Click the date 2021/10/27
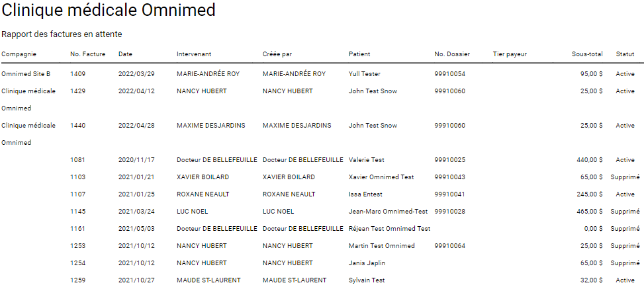Image resolution: width=644 pixels, height=289 pixels. coord(136,280)
